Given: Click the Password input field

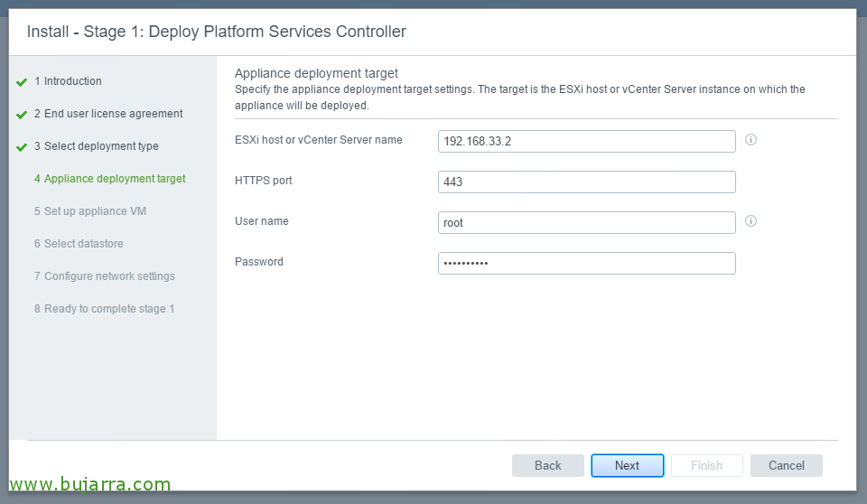Looking at the screenshot, I should click(x=587, y=264).
